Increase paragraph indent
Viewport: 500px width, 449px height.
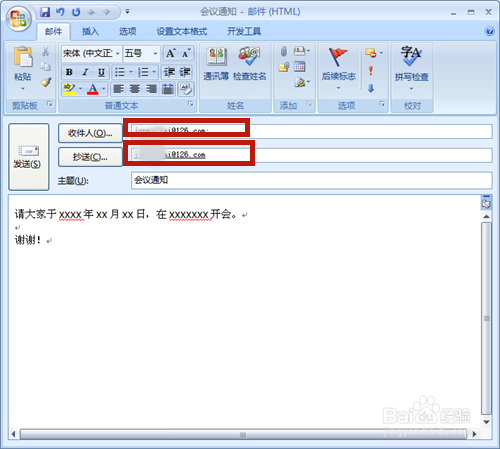point(185,72)
